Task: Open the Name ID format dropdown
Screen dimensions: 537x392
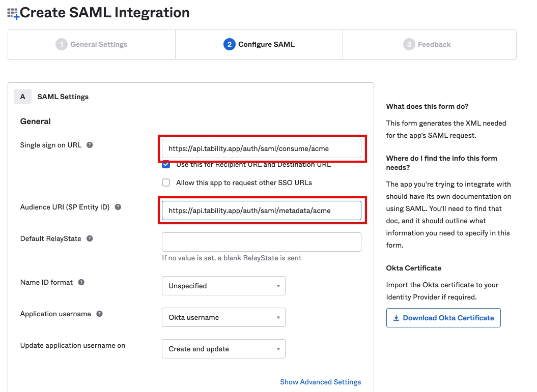Action: (x=223, y=286)
